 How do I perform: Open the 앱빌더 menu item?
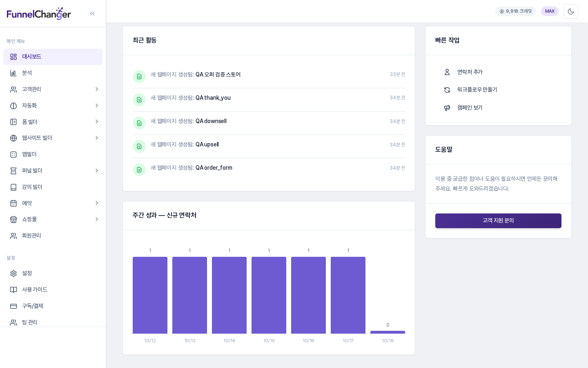click(53, 155)
